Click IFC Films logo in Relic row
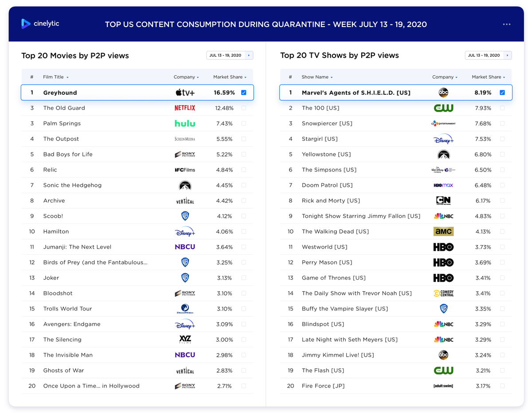The image size is (532, 413). click(185, 170)
